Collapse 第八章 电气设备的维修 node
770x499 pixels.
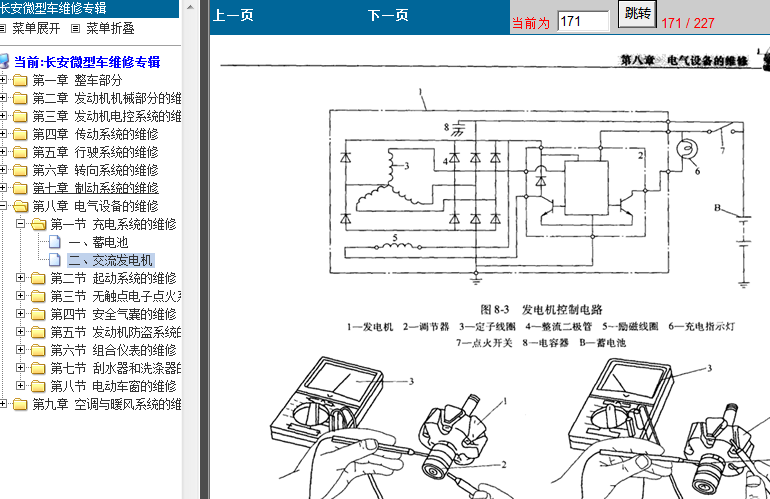pyautogui.click(x=3, y=205)
